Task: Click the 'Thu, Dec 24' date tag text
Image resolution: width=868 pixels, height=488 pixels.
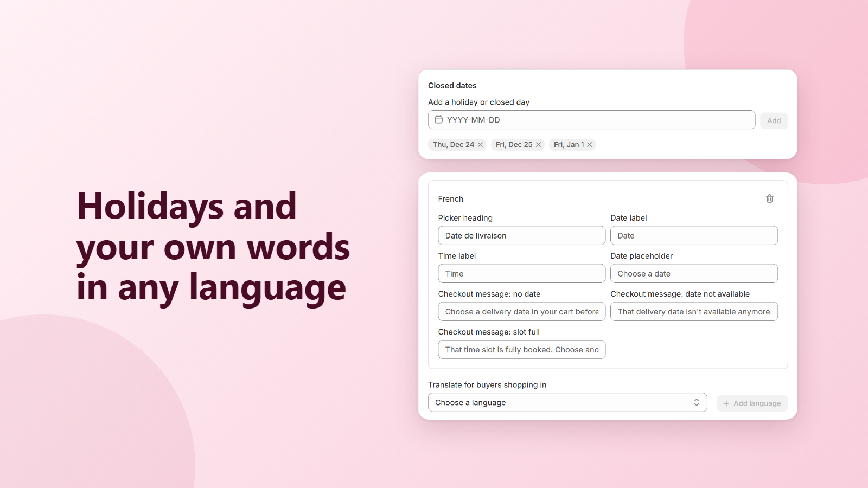Action: click(x=454, y=145)
